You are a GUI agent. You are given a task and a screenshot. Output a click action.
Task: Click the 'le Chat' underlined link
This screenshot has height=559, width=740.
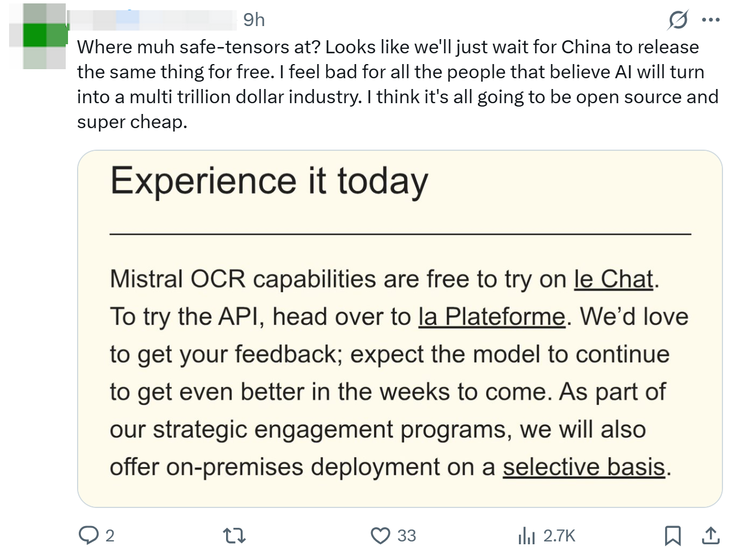616,278
